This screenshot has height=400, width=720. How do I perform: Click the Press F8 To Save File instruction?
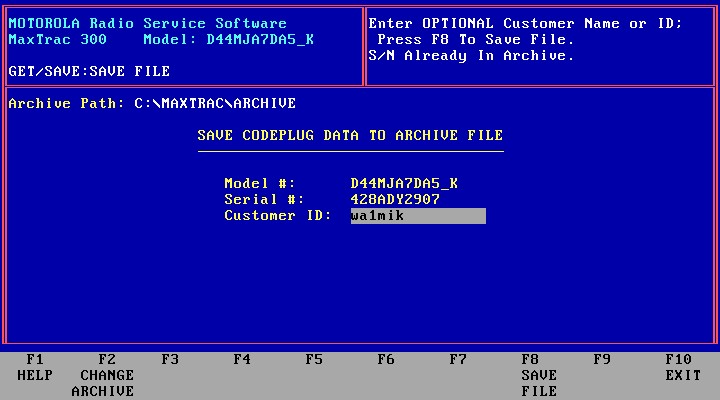pos(476,39)
